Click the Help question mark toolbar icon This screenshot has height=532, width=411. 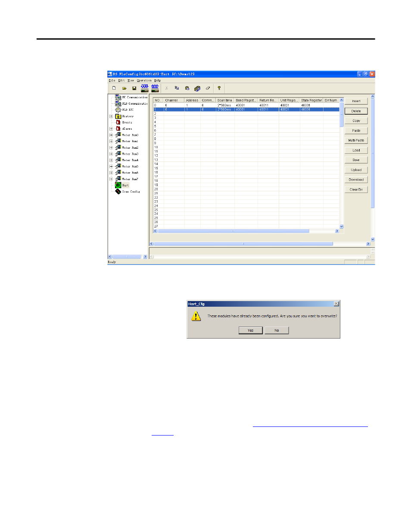219,88
